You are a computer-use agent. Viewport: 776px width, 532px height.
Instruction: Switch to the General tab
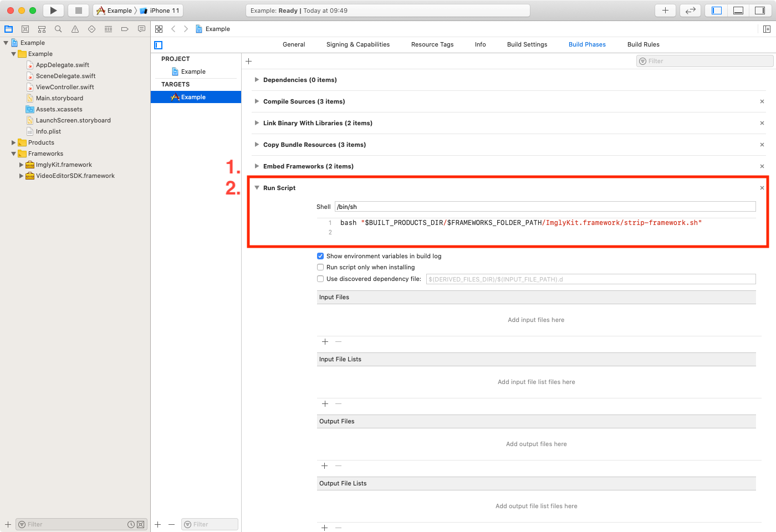tap(294, 44)
